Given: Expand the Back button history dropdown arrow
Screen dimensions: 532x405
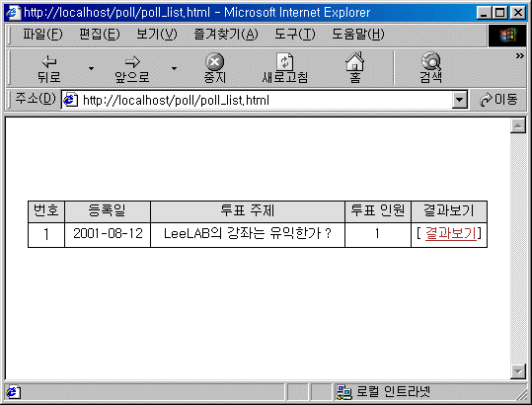Looking at the screenshot, I should (x=91, y=68).
